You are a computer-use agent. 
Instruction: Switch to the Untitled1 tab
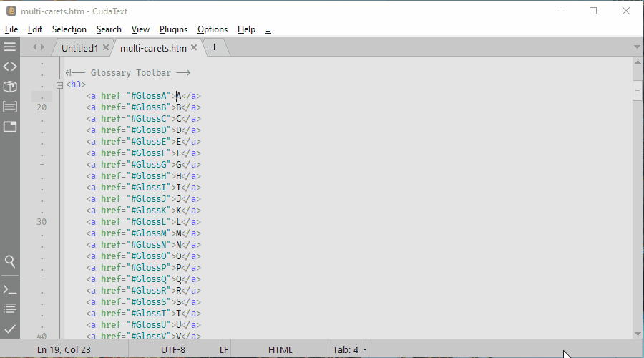(x=79, y=48)
